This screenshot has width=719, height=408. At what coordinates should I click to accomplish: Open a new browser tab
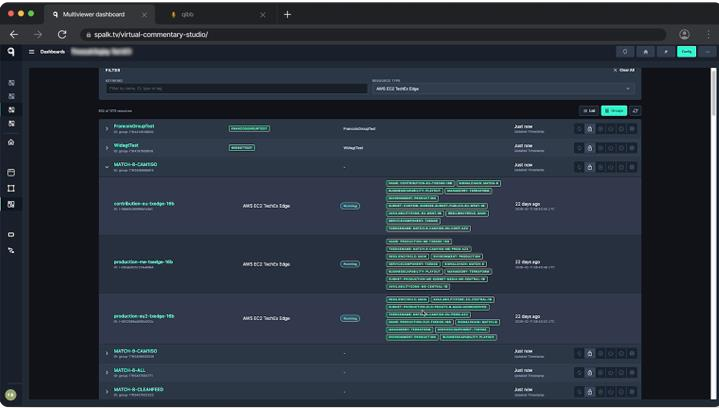tap(287, 15)
